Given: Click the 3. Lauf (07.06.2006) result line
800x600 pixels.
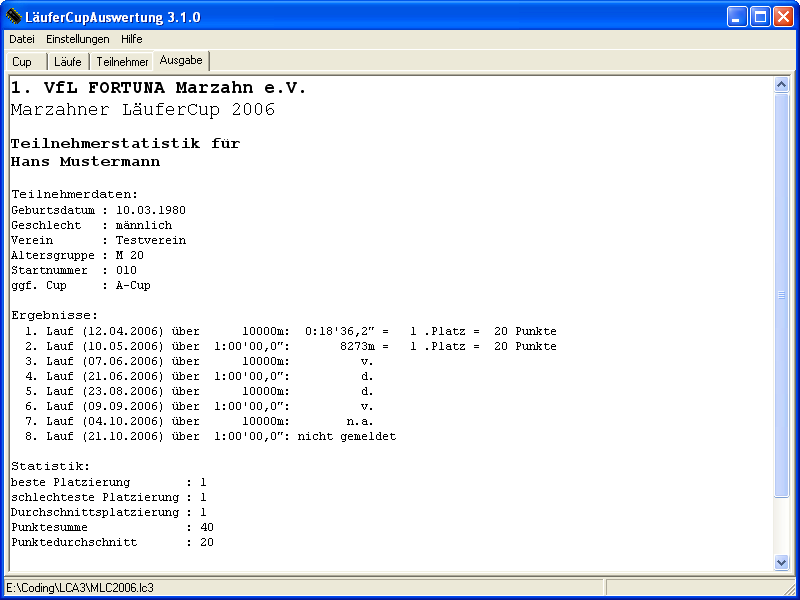Looking at the screenshot, I should pyautogui.click(x=199, y=361).
